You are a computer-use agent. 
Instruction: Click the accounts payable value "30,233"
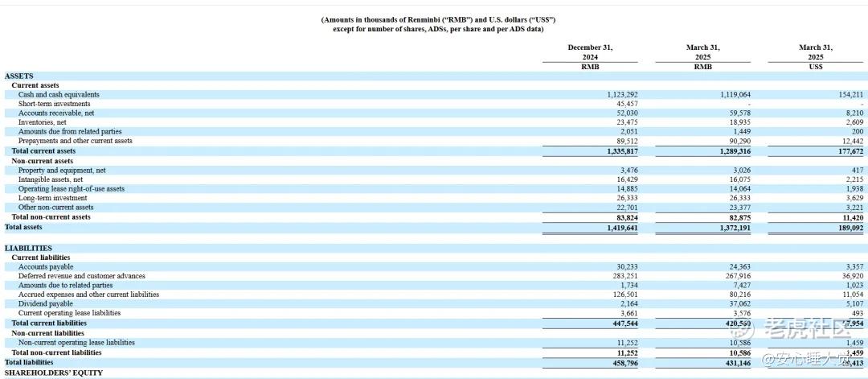pos(627,267)
